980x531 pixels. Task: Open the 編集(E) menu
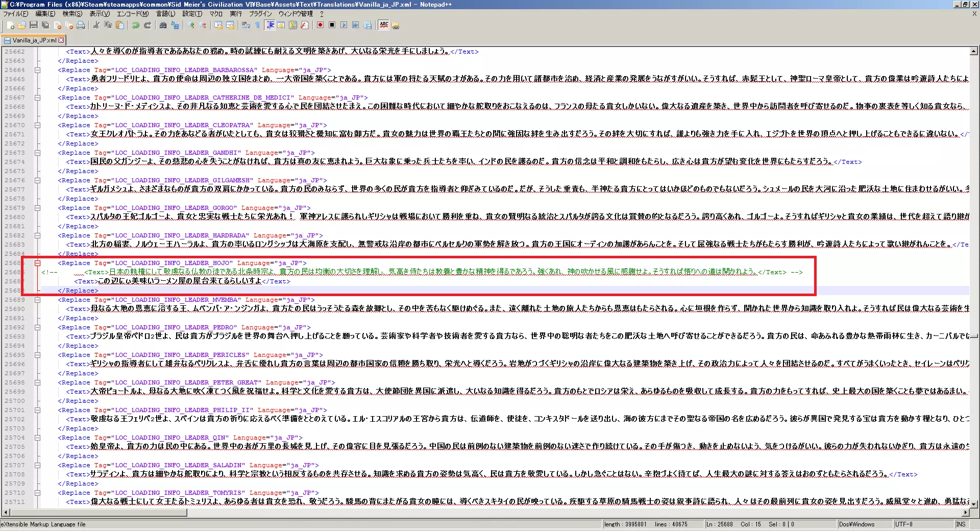click(45, 14)
